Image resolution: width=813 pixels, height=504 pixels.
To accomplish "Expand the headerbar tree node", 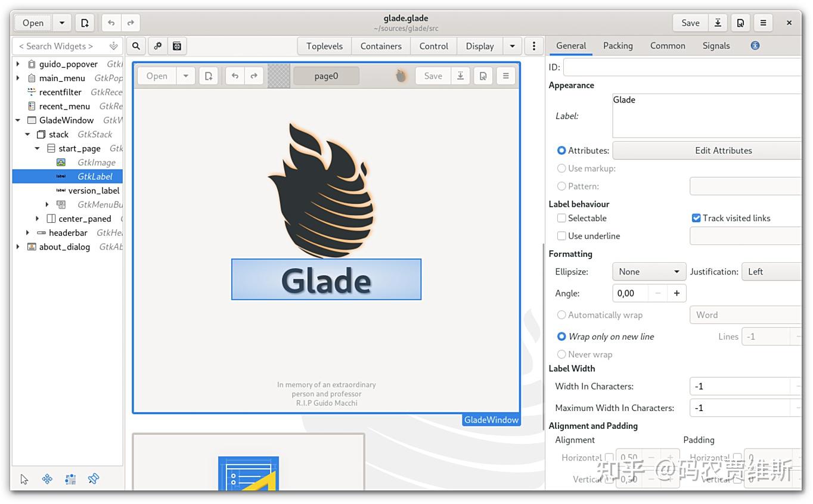I will tap(27, 232).
